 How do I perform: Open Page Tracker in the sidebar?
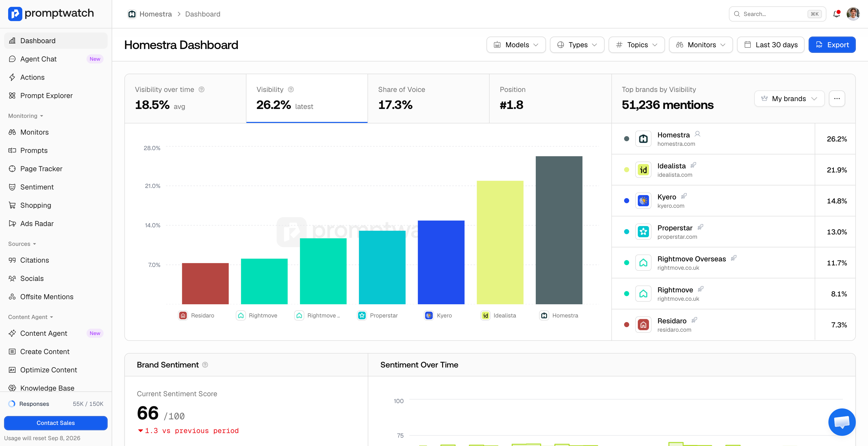(x=56, y=169)
